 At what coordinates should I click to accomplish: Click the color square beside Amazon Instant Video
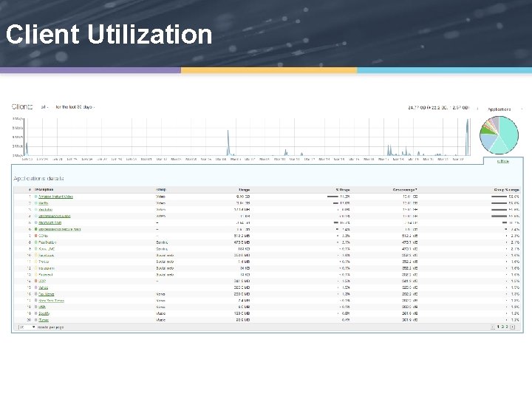click(36, 197)
